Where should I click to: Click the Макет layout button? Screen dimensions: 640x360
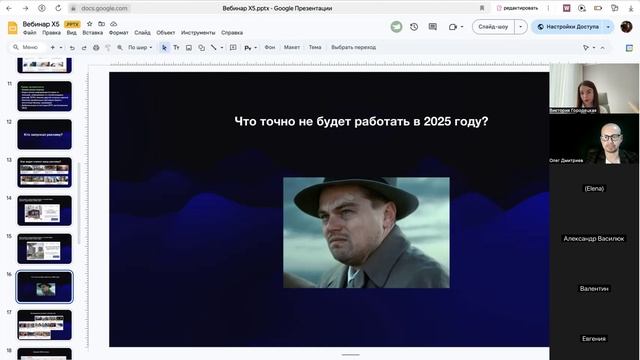click(292, 48)
